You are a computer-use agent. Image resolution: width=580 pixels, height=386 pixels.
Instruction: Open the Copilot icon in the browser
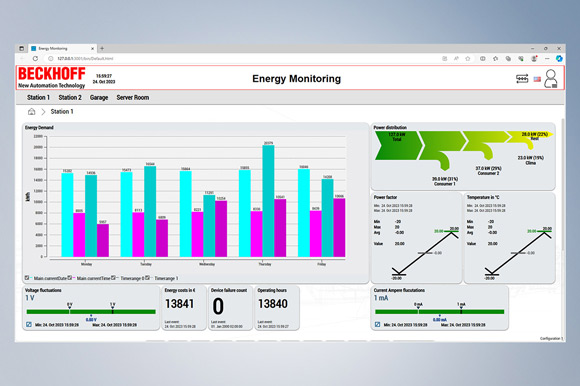click(x=559, y=58)
